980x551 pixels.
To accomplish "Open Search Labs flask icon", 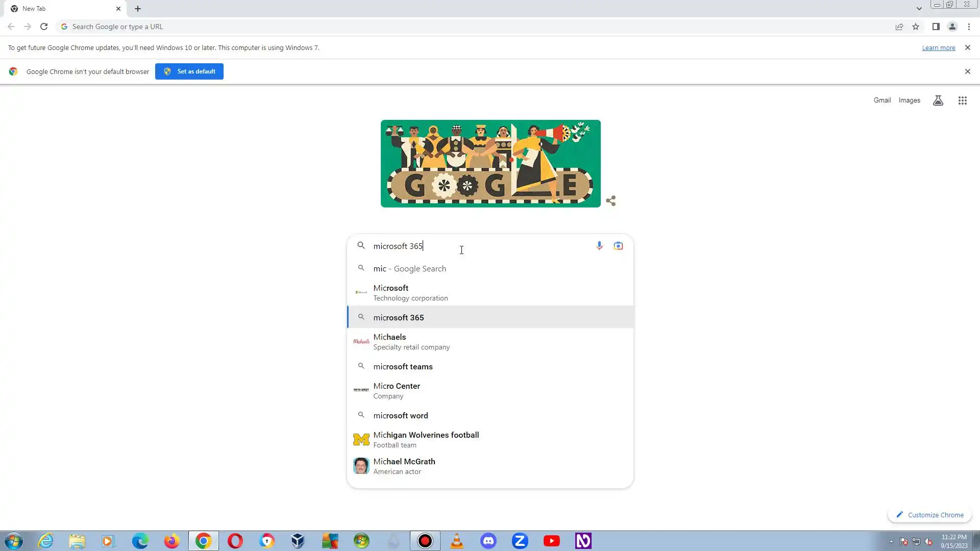I will pos(938,101).
